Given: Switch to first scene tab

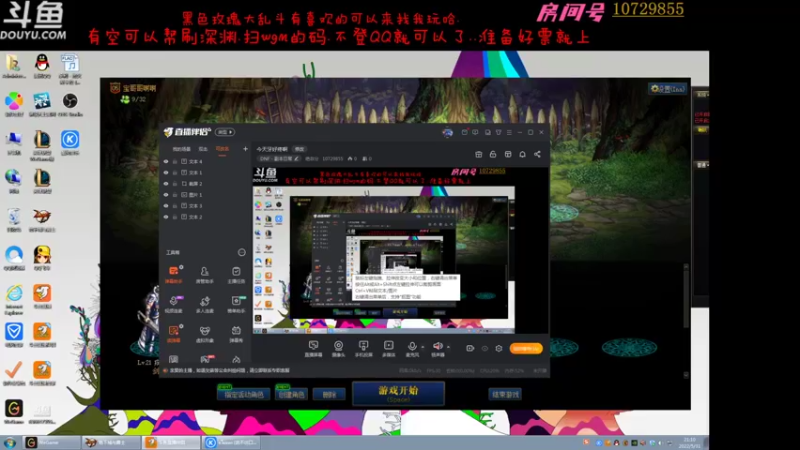Looking at the screenshot, I should (181, 149).
